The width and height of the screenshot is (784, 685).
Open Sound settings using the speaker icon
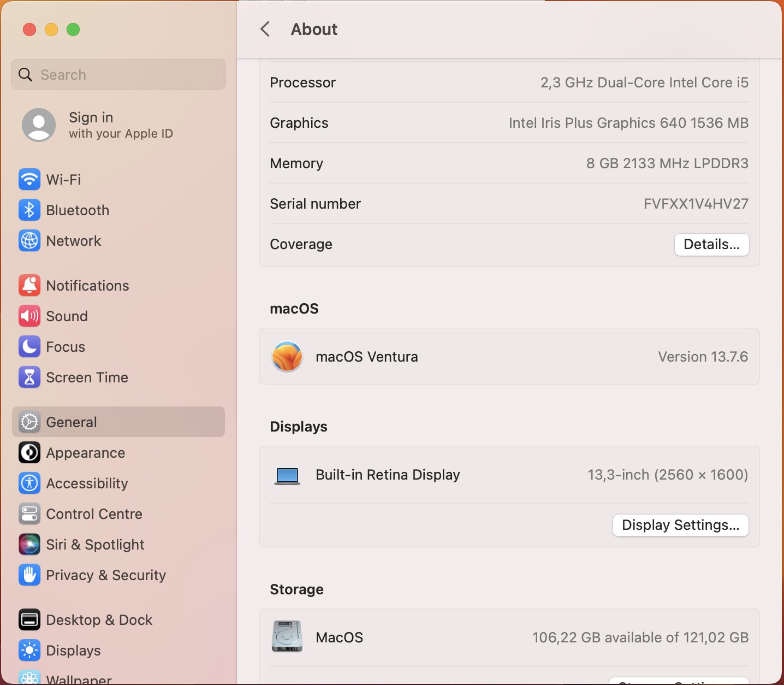pos(29,316)
